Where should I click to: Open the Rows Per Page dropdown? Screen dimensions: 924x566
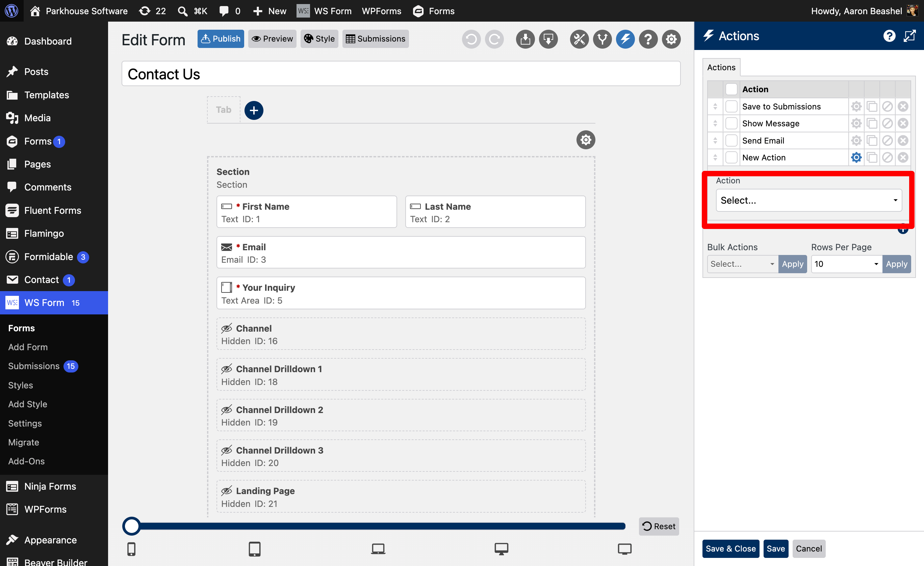tap(847, 264)
